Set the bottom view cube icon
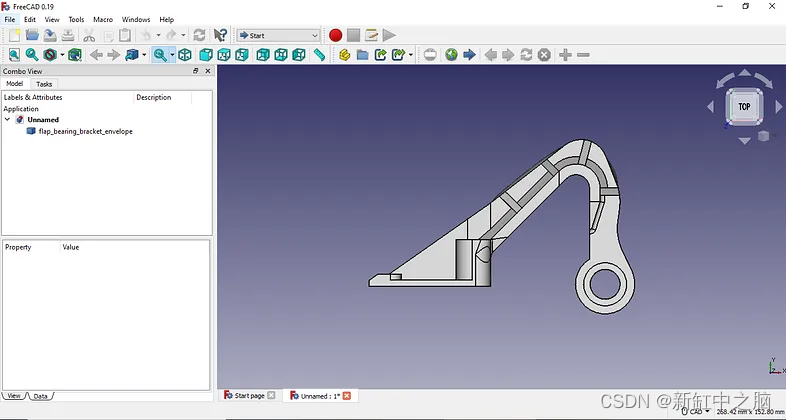Screen dimensions: 786x420 (281, 55)
